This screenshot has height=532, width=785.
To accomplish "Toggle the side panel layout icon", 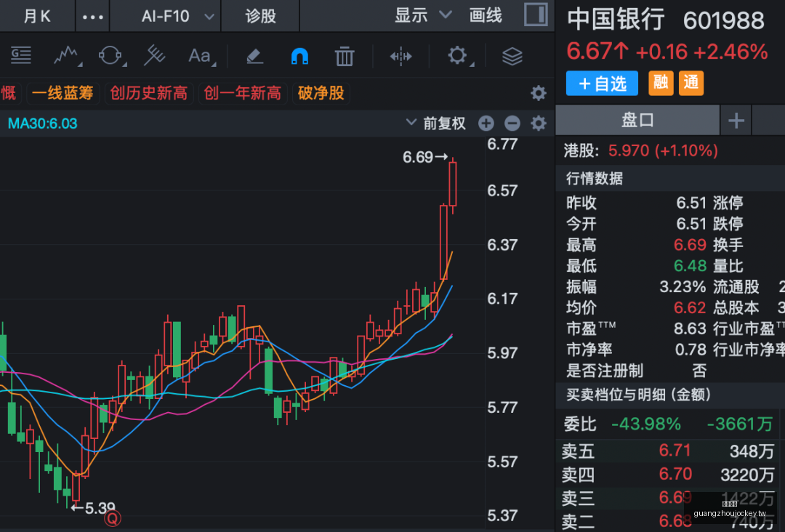I will [536, 15].
